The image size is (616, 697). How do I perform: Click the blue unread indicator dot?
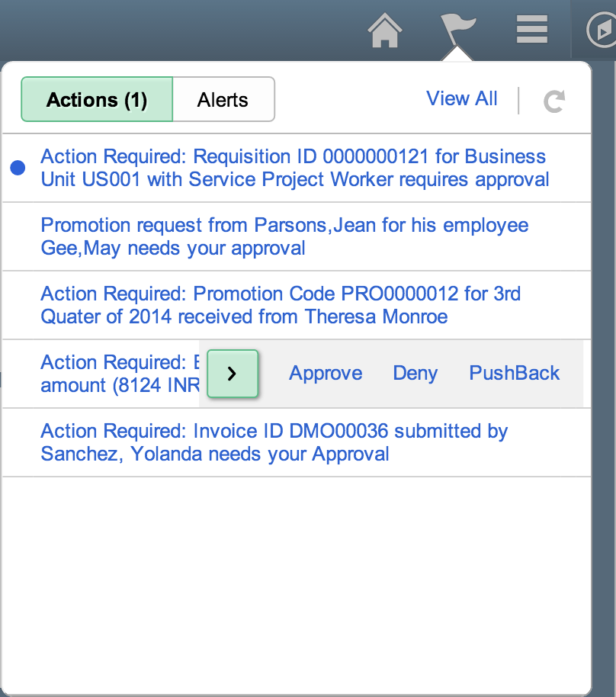pyautogui.click(x=18, y=168)
